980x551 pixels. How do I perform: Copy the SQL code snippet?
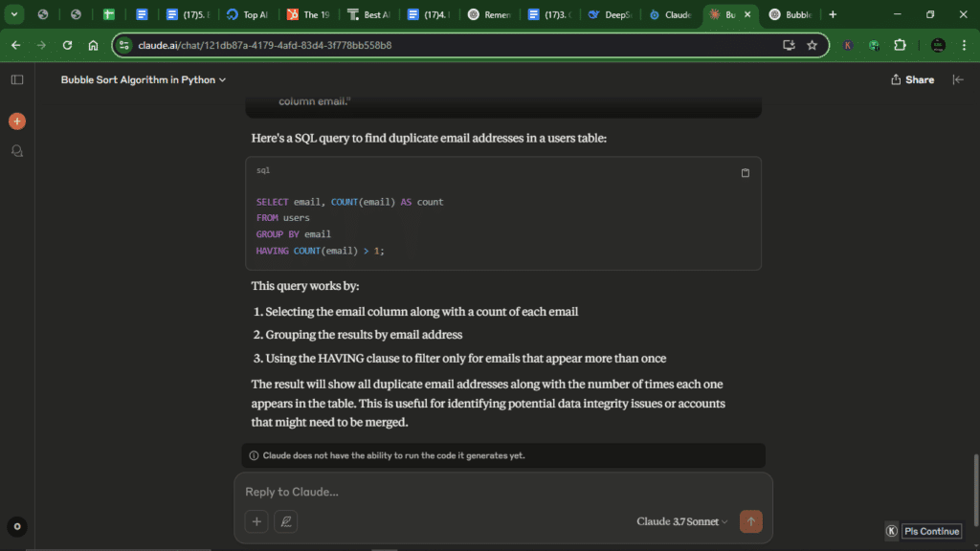click(746, 172)
